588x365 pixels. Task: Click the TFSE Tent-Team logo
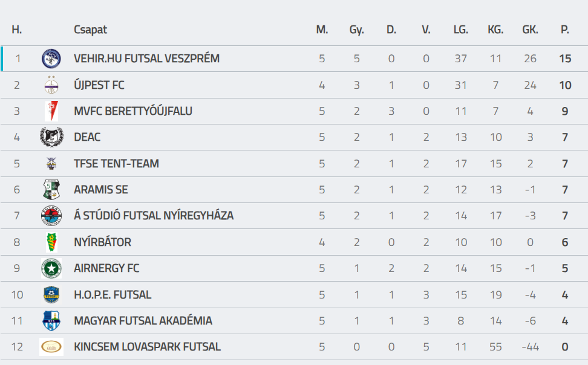coord(51,163)
